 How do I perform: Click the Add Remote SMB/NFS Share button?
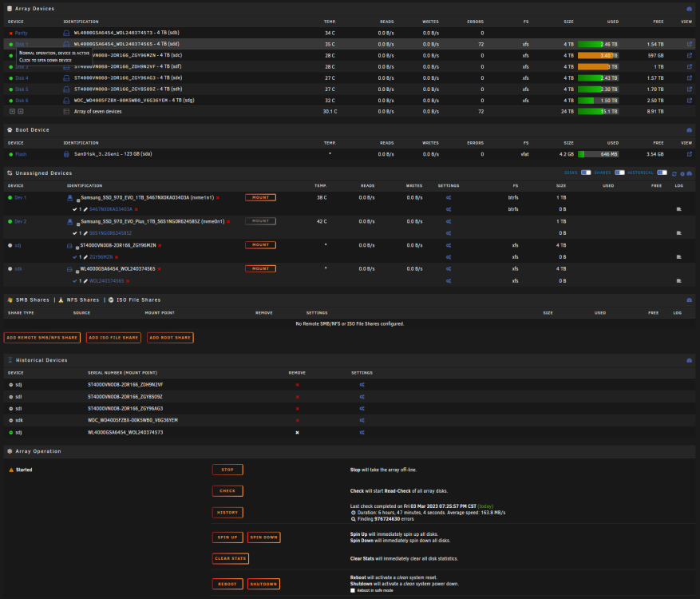coord(42,338)
